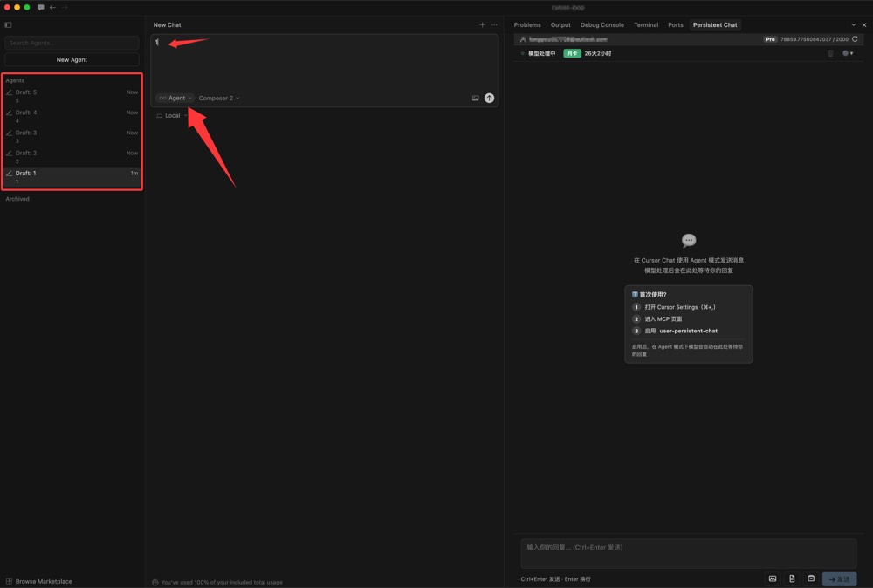873x588 pixels.
Task: Click the trash icon in Persistent Chat
Action: pyautogui.click(x=830, y=53)
